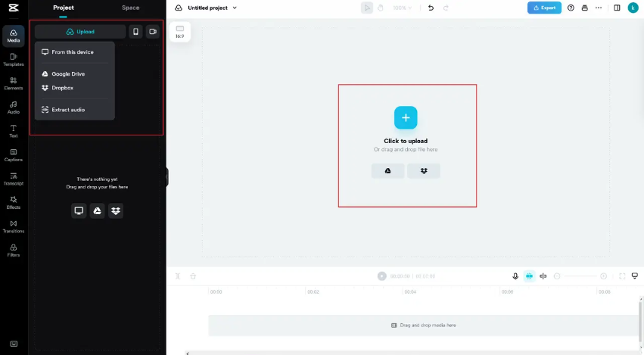Open the Transcript panel
644x355 pixels.
[13, 179]
